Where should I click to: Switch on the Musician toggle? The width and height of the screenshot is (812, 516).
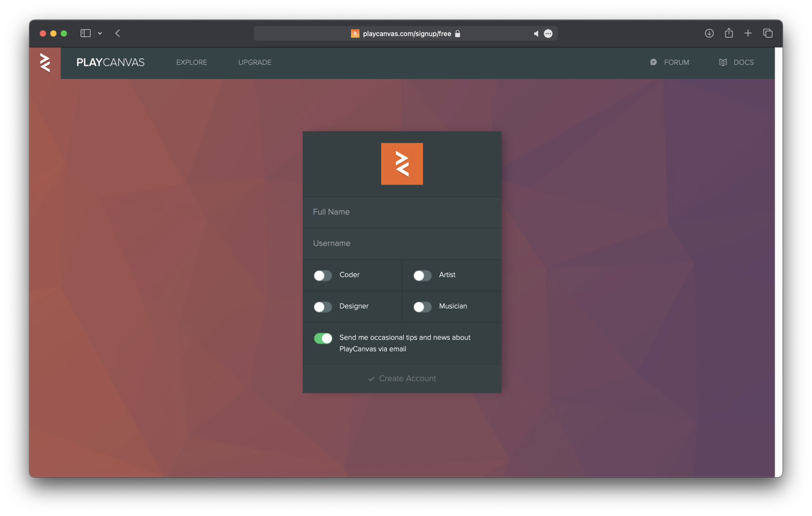pyautogui.click(x=422, y=307)
